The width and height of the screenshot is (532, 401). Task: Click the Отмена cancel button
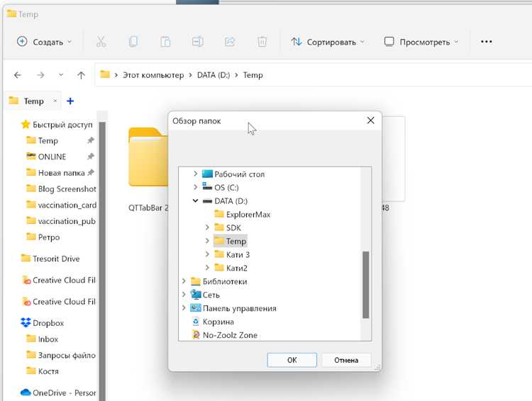pyautogui.click(x=346, y=360)
